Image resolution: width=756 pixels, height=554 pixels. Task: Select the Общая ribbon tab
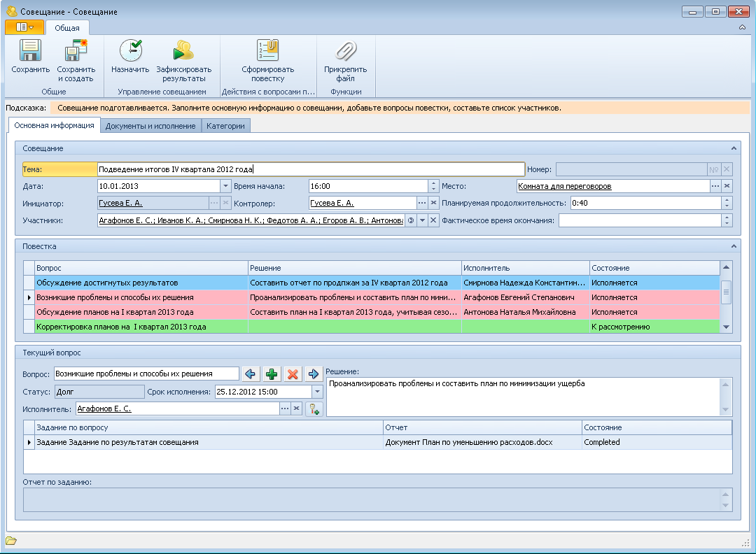tap(67, 28)
